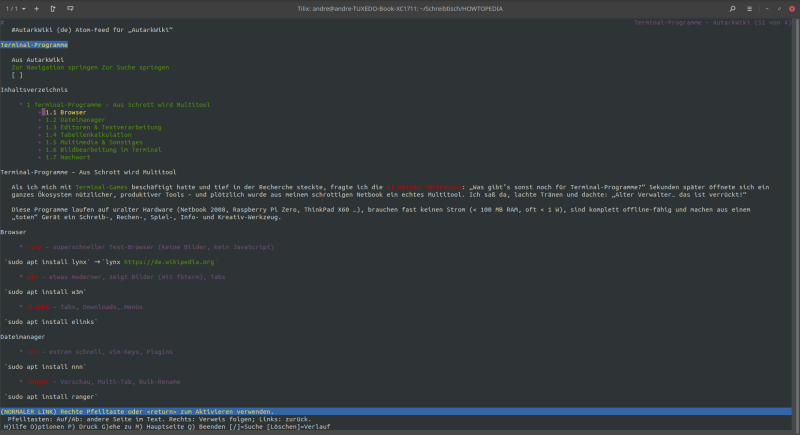Go to '1.3 Editoren & Textverarbeitung' entry
800x435 pixels.
[103, 127]
